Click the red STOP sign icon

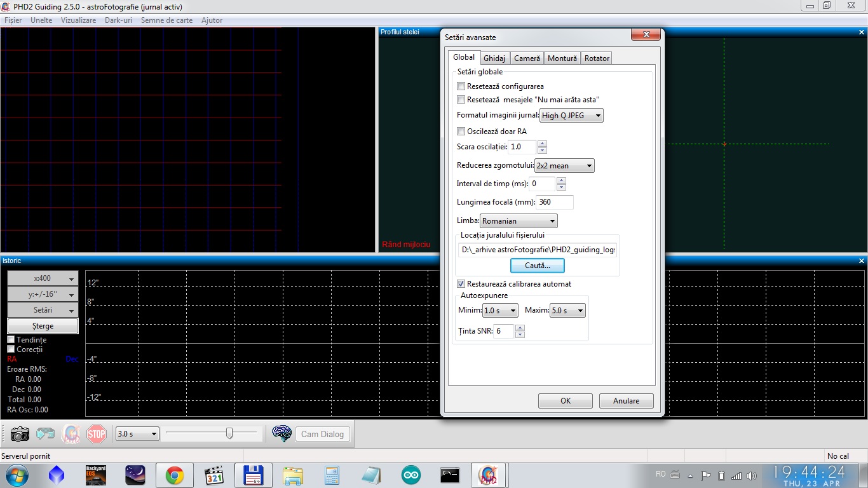tap(97, 434)
